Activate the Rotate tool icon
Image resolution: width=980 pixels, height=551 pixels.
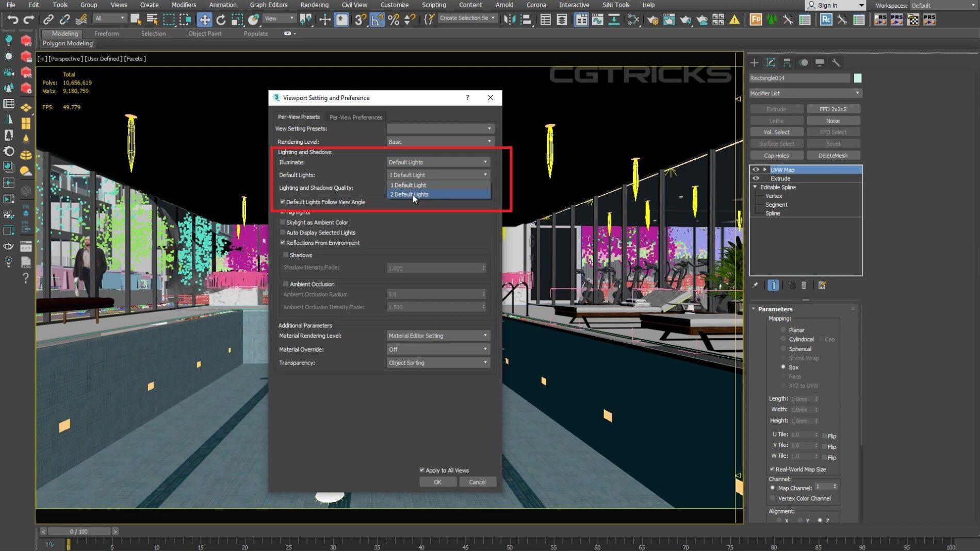[x=221, y=20]
